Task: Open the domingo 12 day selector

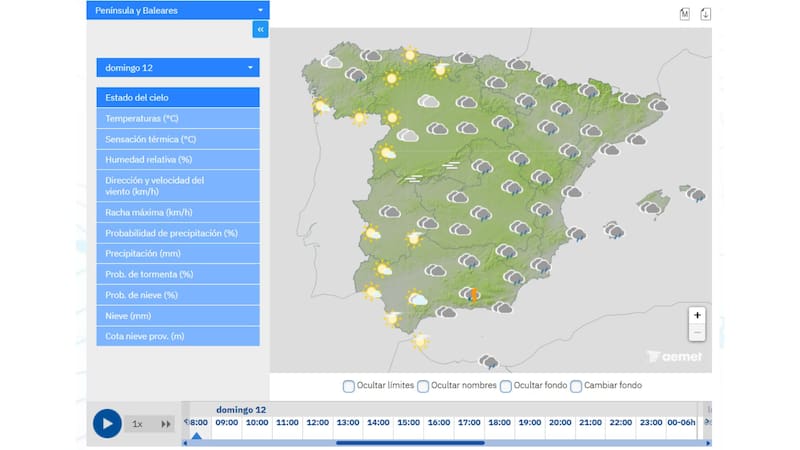Action: (x=178, y=67)
